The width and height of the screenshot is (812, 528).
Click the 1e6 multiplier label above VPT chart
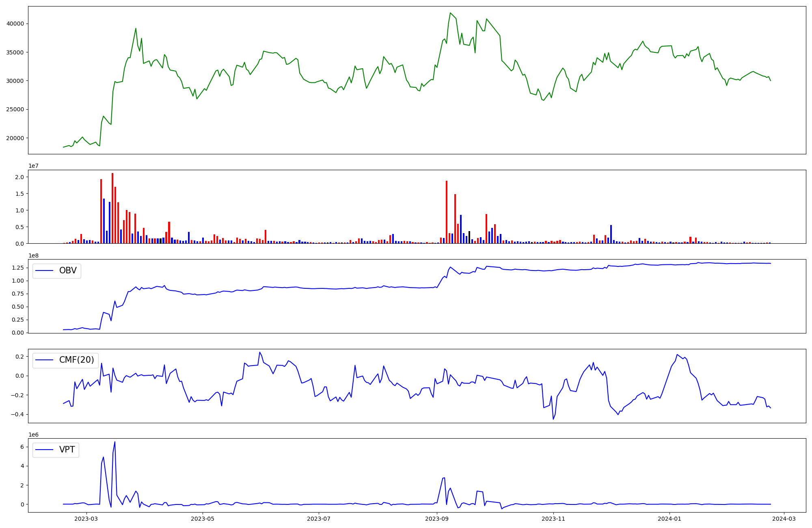click(x=33, y=435)
